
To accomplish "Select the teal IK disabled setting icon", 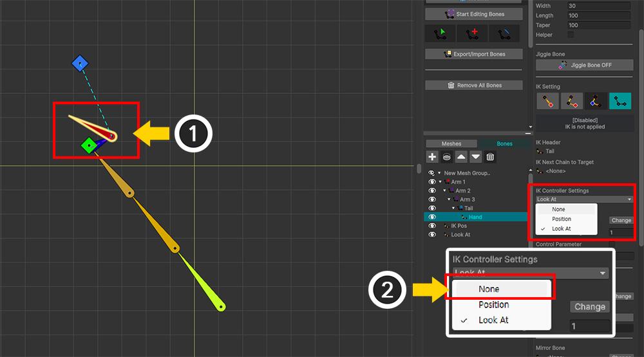I will coord(620,101).
